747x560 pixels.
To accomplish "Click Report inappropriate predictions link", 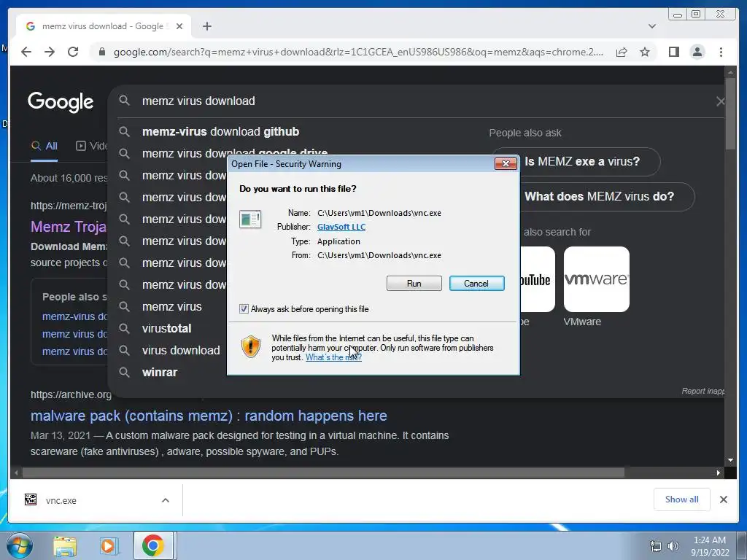I will [x=703, y=391].
